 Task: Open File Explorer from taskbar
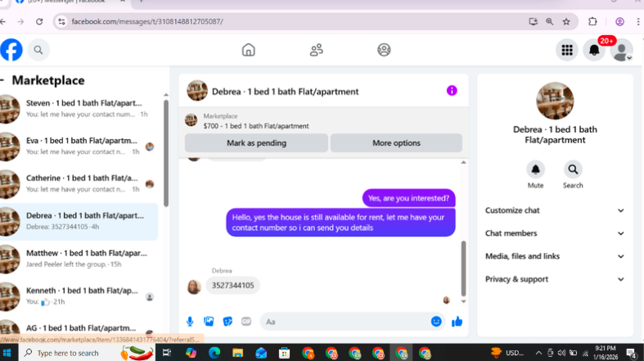[237, 353]
